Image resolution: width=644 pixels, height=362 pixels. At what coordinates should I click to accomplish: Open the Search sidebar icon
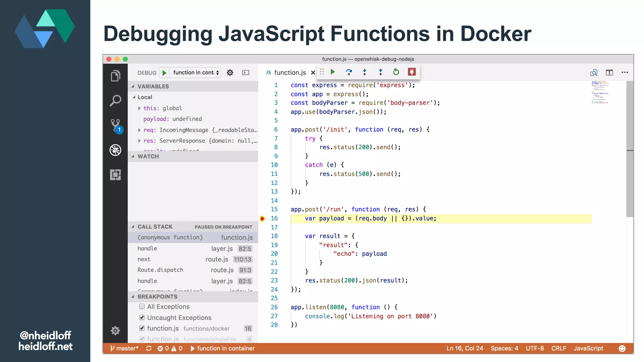pyautogui.click(x=115, y=101)
